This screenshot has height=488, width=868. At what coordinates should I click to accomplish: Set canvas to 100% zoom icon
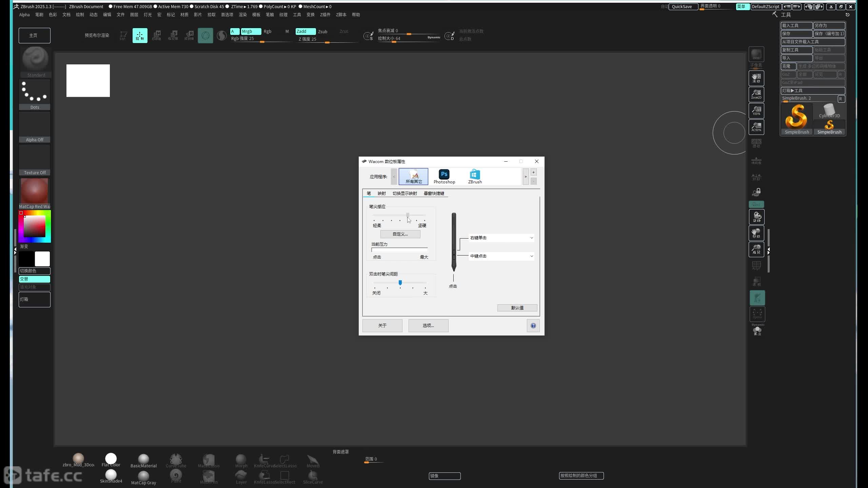[x=756, y=111]
